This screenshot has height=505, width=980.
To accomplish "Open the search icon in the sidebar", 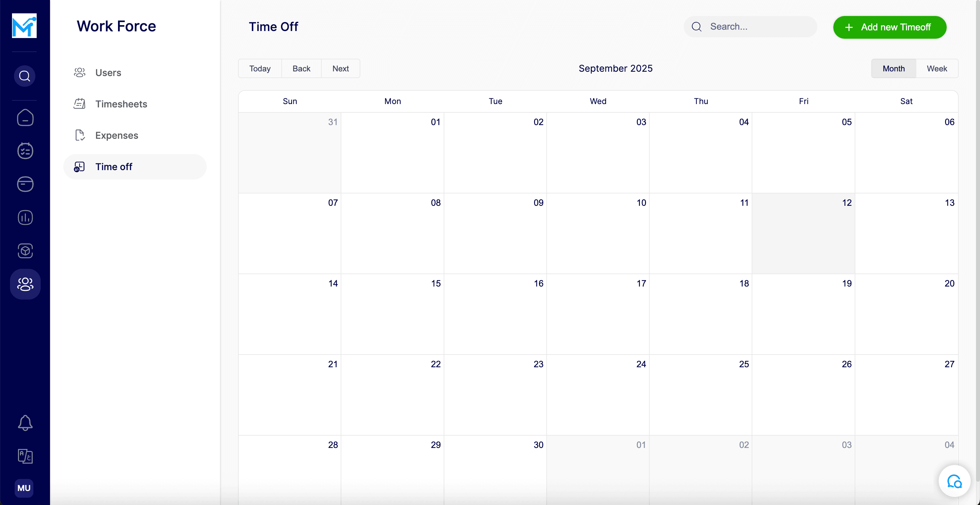I will [24, 75].
